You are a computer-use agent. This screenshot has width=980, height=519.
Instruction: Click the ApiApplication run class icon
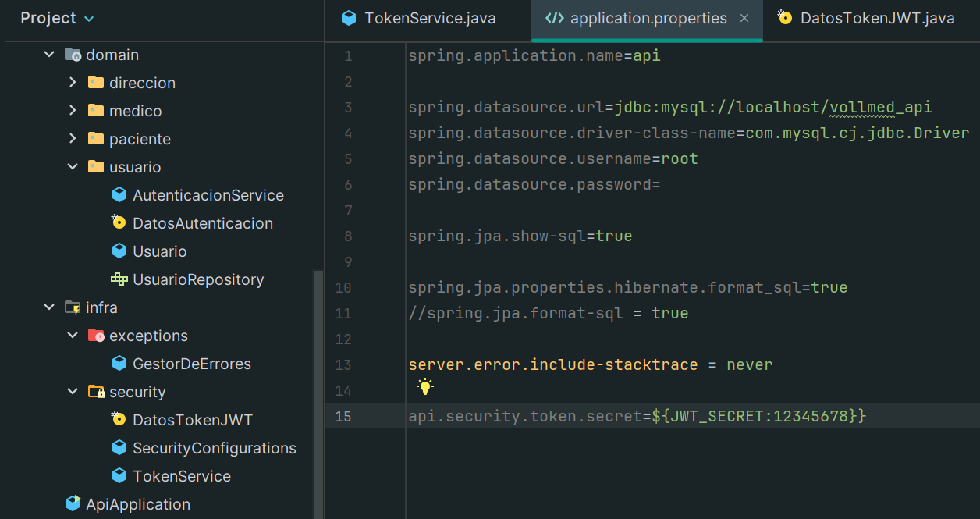point(73,503)
